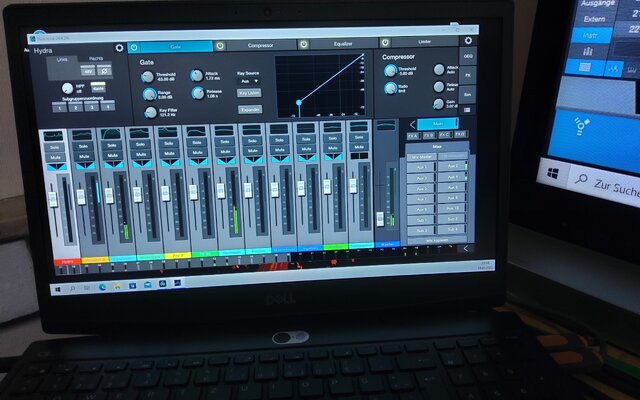Click the Gate Release knob
Image resolution: width=640 pixels, height=400 pixels.
(x=198, y=93)
